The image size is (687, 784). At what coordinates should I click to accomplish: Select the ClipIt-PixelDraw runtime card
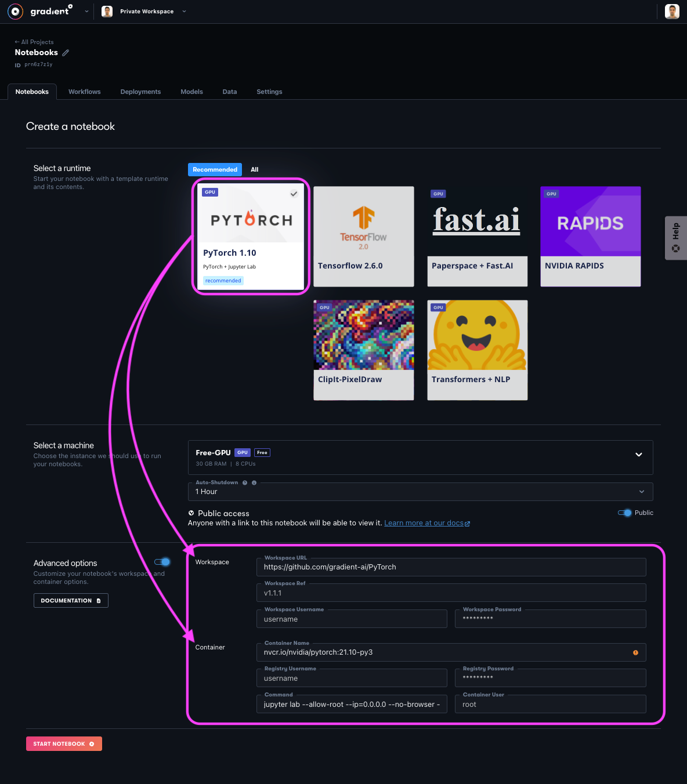[364, 350]
